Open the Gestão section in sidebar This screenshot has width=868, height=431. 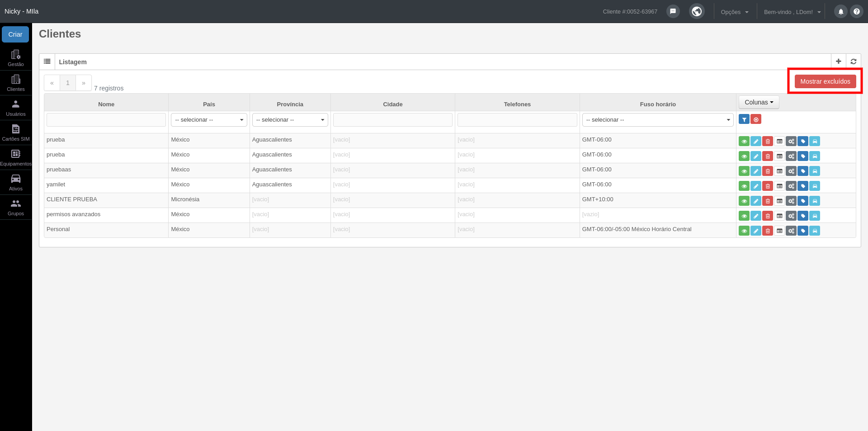(x=16, y=58)
